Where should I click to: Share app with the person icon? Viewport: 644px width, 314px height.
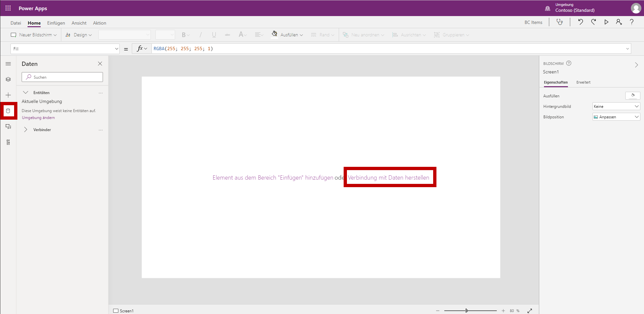619,22
